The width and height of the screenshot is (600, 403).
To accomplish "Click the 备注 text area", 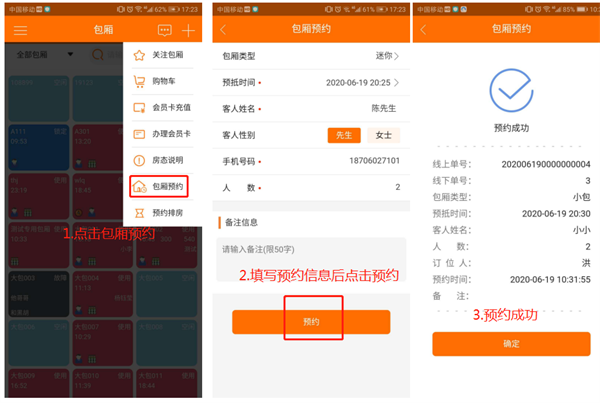I will pyautogui.click(x=311, y=259).
